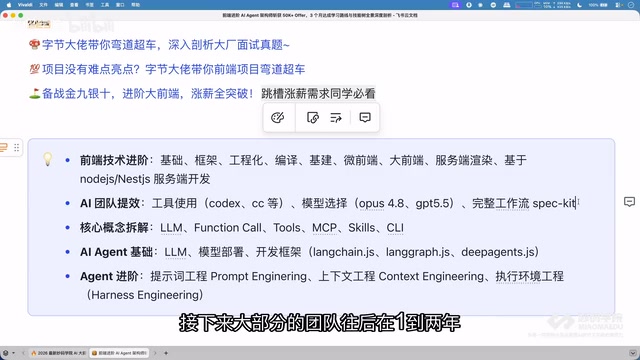Click the moon Do Not Disturb icon
The image size is (640, 360).
(580, 5)
